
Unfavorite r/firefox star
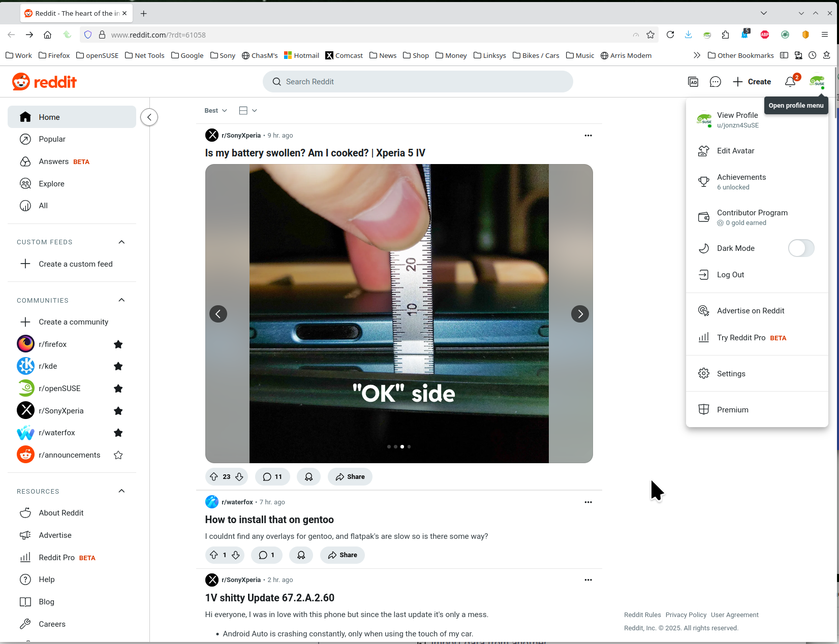pyautogui.click(x=118, y=344)
